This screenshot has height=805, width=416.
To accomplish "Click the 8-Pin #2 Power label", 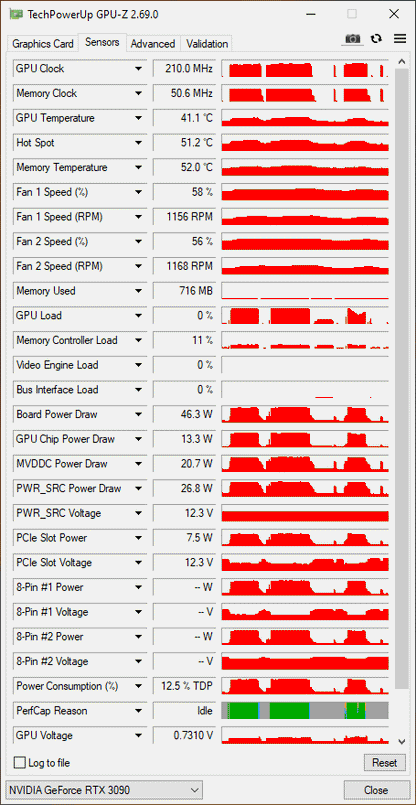I will click(x=49, y=637).
